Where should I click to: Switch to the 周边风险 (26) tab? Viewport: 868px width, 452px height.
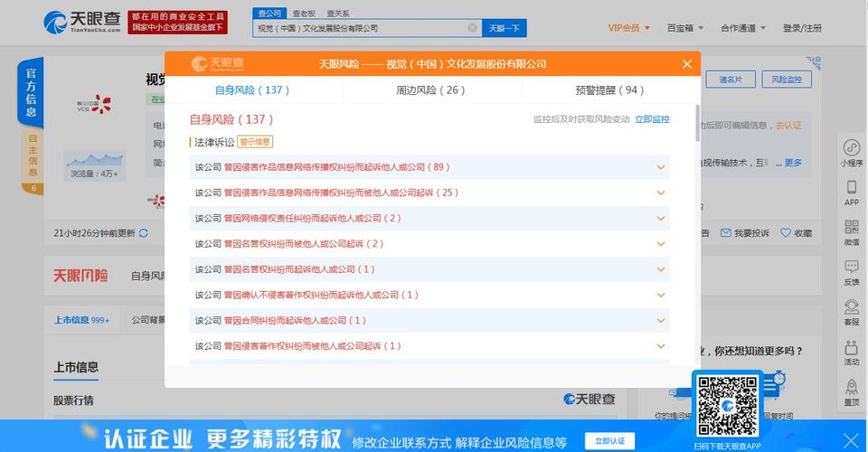[430, 90]
